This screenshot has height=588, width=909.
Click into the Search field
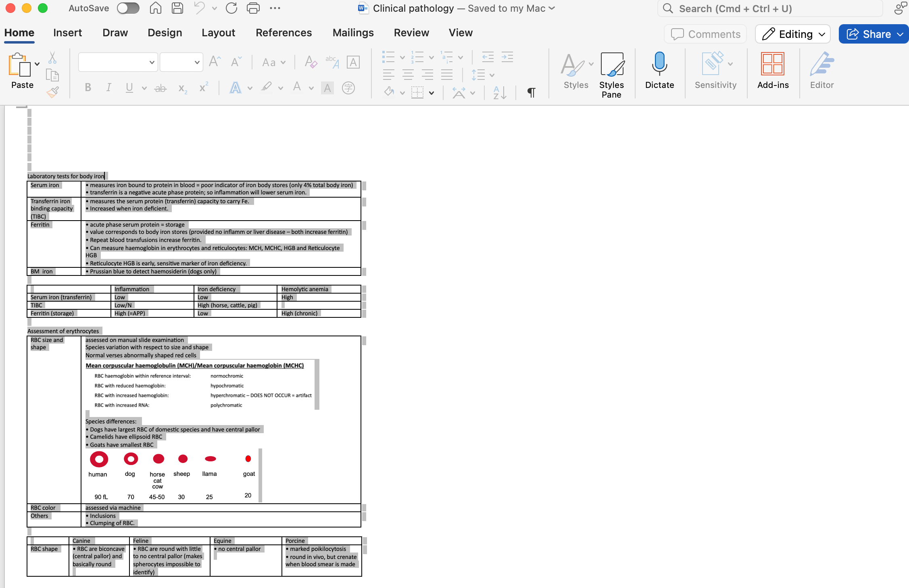point(770,8)
